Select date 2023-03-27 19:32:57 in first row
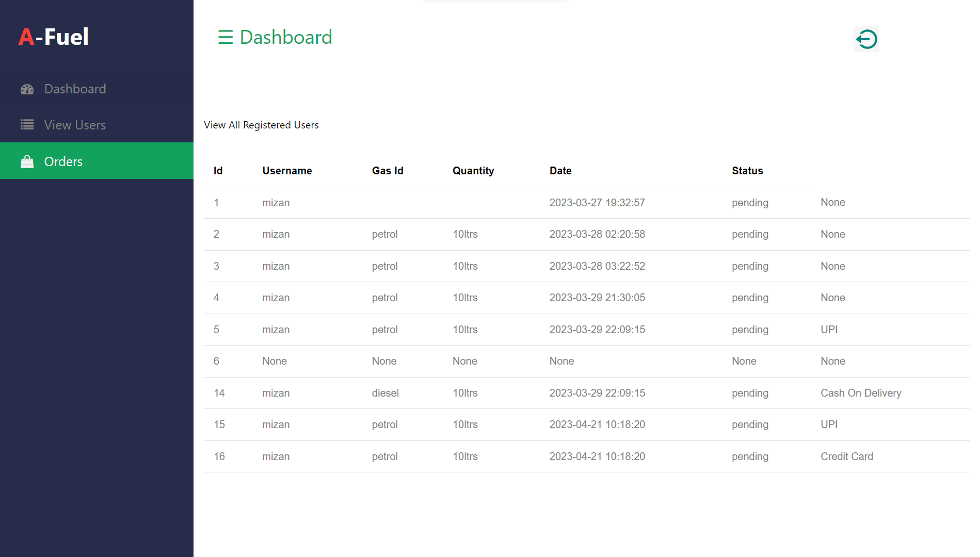This screenshot has width=980, height=557. (597, 203)
